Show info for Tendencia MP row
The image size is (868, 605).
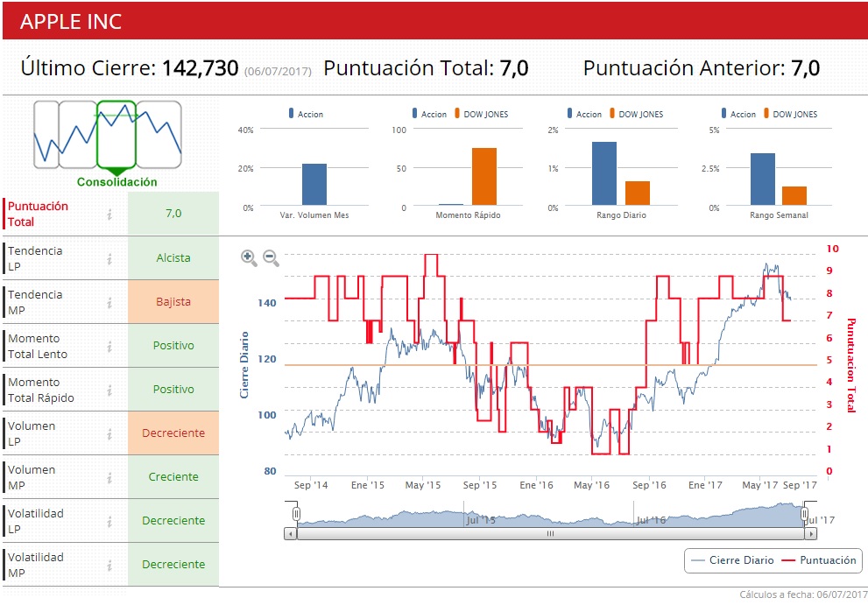pos(109,302)
